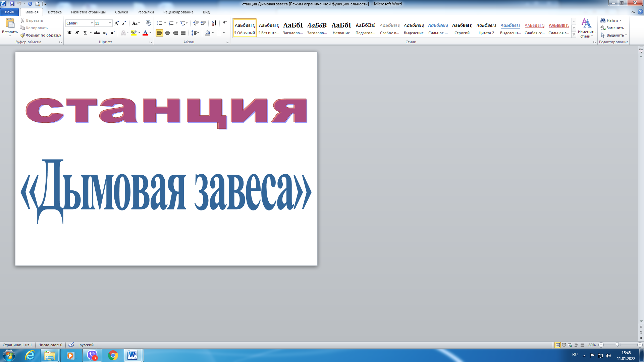644x362 pixels.
Task: Switch to the Вид tab
Action: [206, 12]
